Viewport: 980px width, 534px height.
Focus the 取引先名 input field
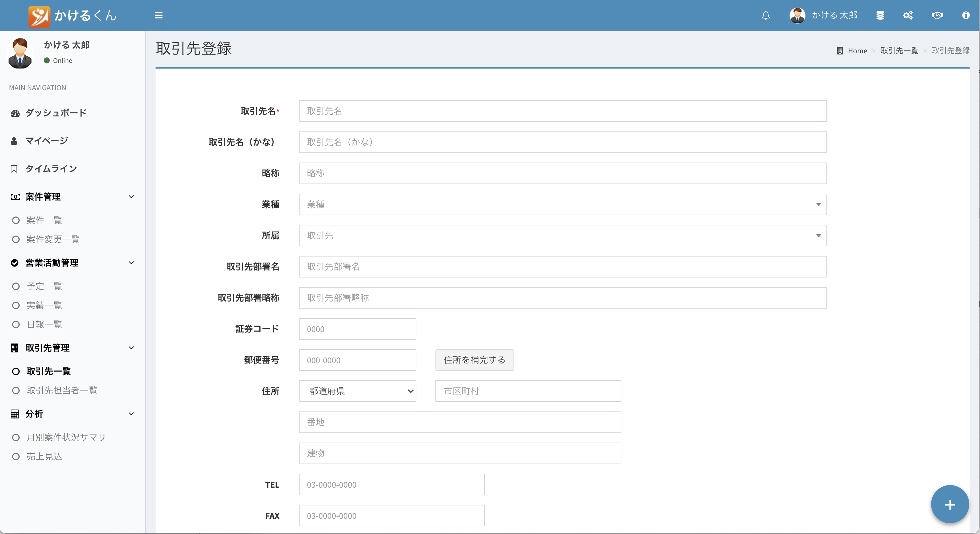pos(563,111)
